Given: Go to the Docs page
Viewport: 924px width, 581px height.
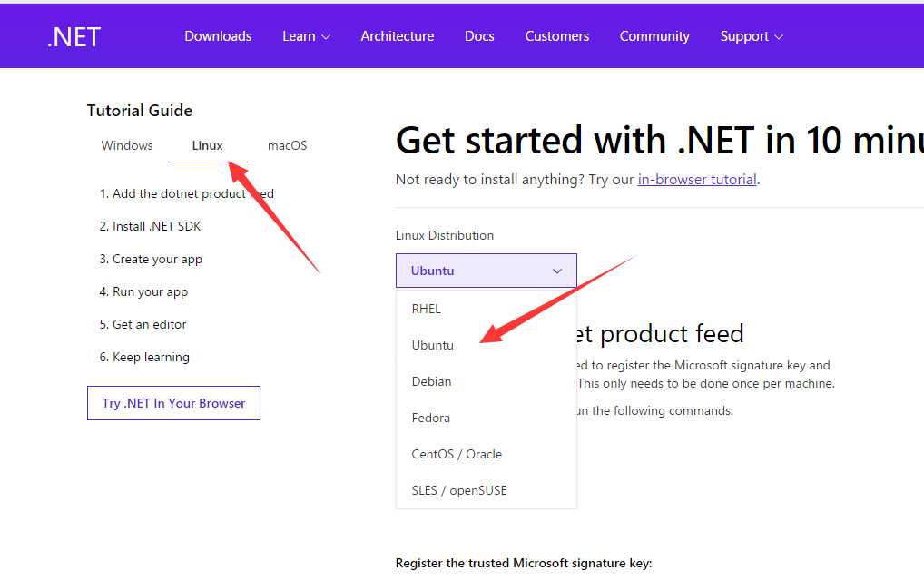Looking at the screenshot, I should [479, 36].
